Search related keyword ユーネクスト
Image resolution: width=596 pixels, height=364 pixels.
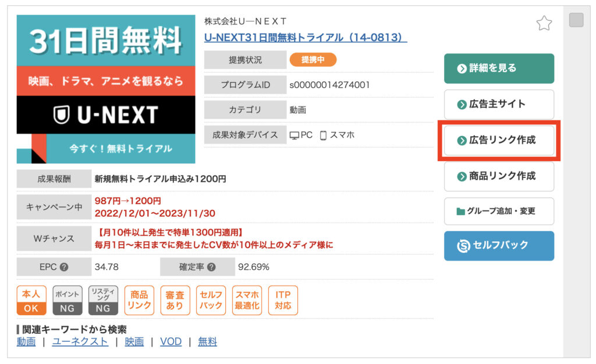80,341
